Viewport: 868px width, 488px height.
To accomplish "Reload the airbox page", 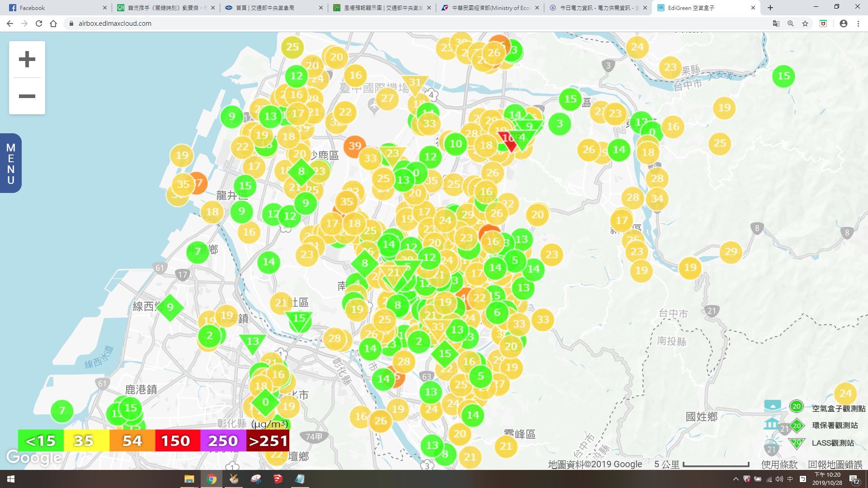I will (x=39, y=23).
